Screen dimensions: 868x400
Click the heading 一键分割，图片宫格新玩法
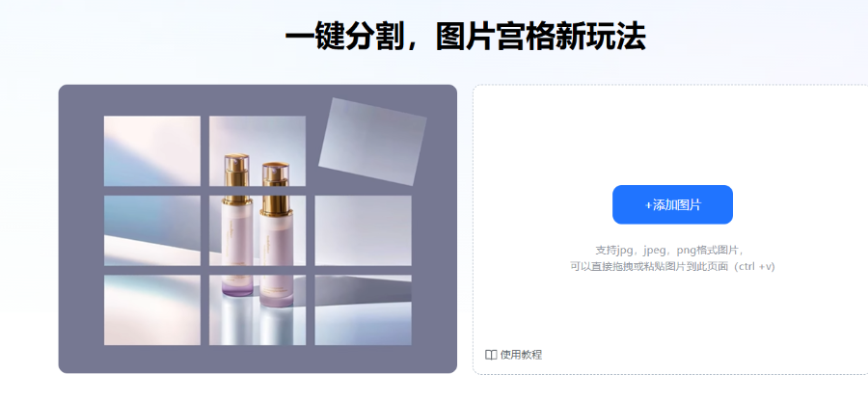click(x=465, y=38)
